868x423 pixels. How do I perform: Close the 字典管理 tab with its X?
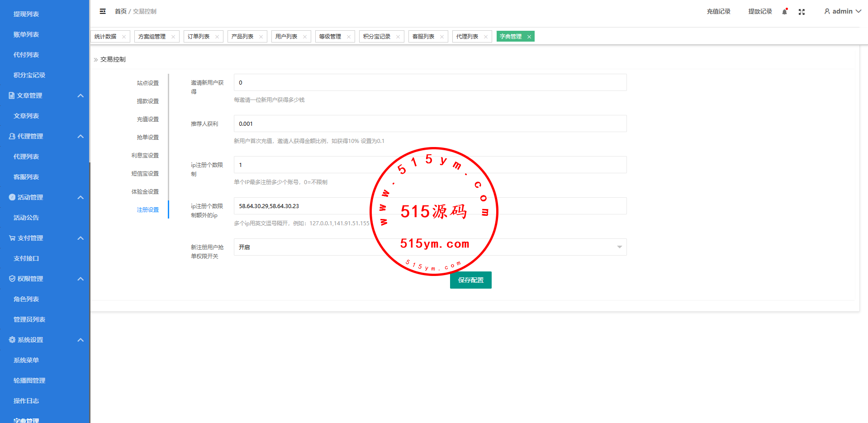[x=529, y=37]
